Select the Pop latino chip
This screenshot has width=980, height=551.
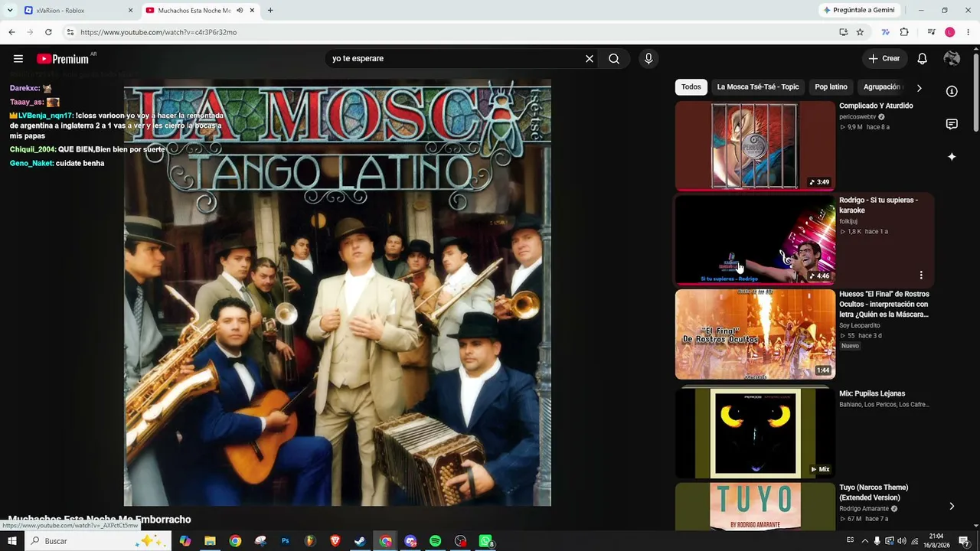[x=831, y=87]
